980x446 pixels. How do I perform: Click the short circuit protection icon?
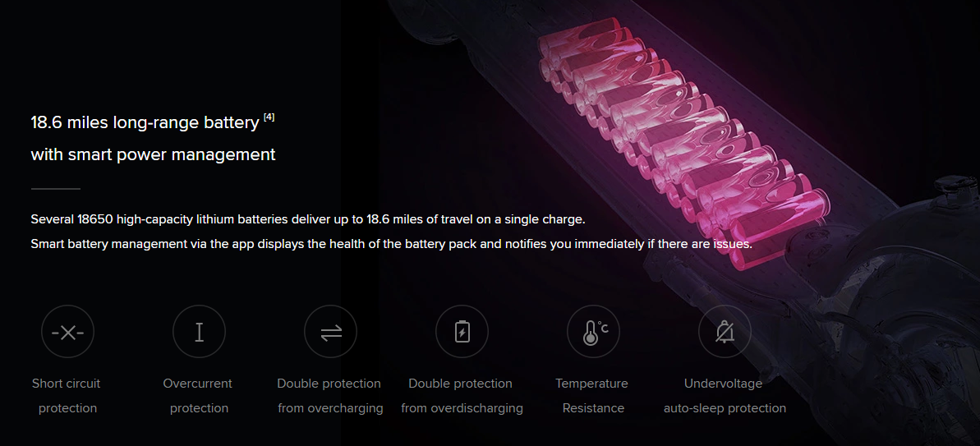coord(67,332)
